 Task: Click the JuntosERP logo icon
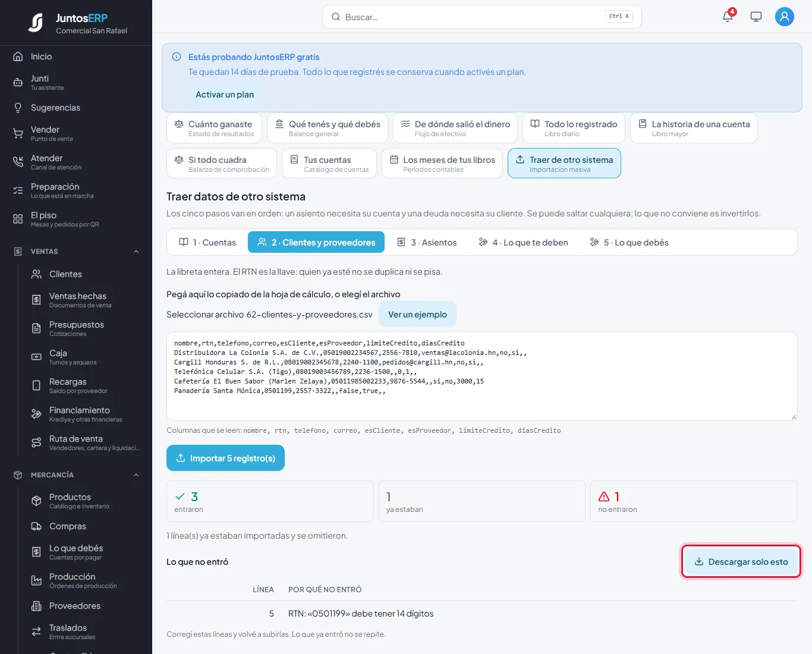36,23
